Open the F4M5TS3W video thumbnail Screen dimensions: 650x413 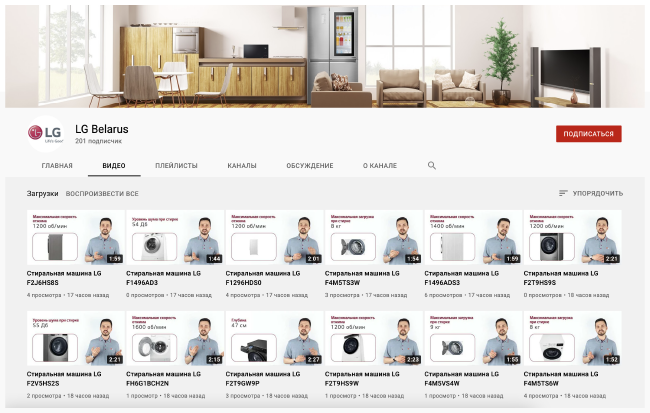[374, 237]
